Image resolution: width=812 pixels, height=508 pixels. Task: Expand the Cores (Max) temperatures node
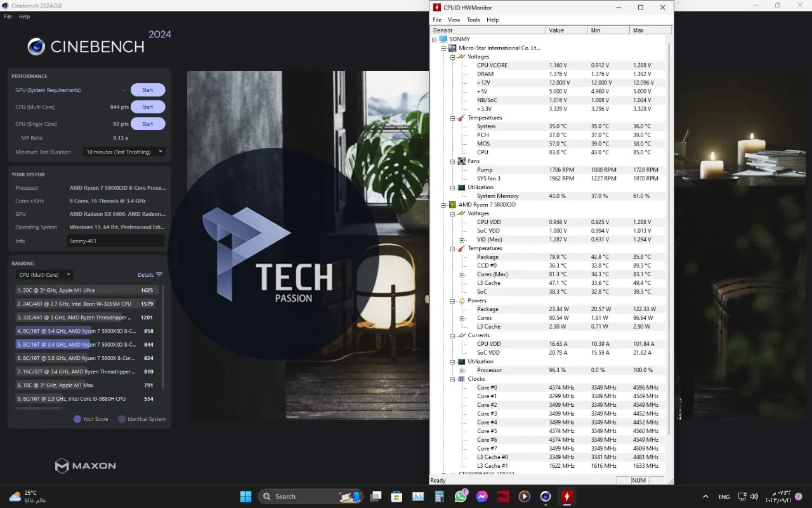(462, 274)
